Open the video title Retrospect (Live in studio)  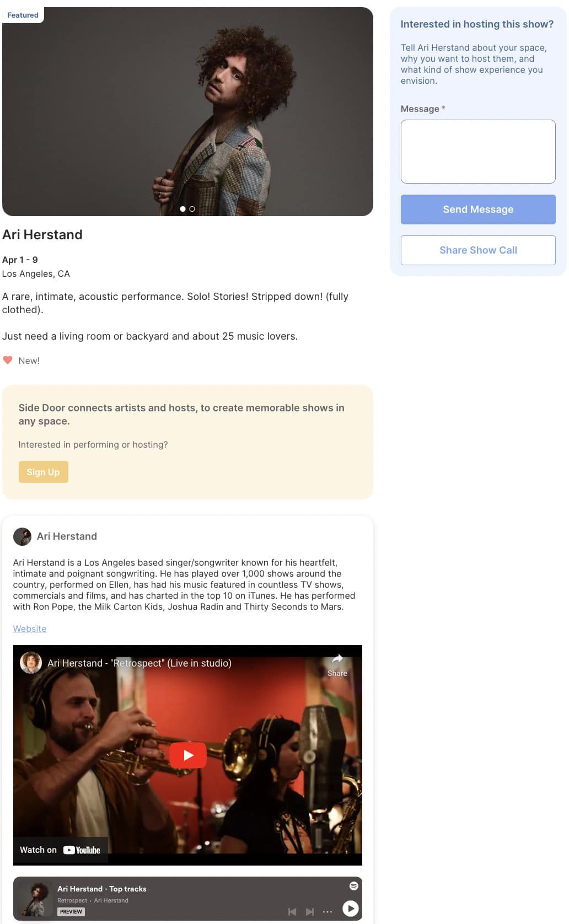[139, 663]
